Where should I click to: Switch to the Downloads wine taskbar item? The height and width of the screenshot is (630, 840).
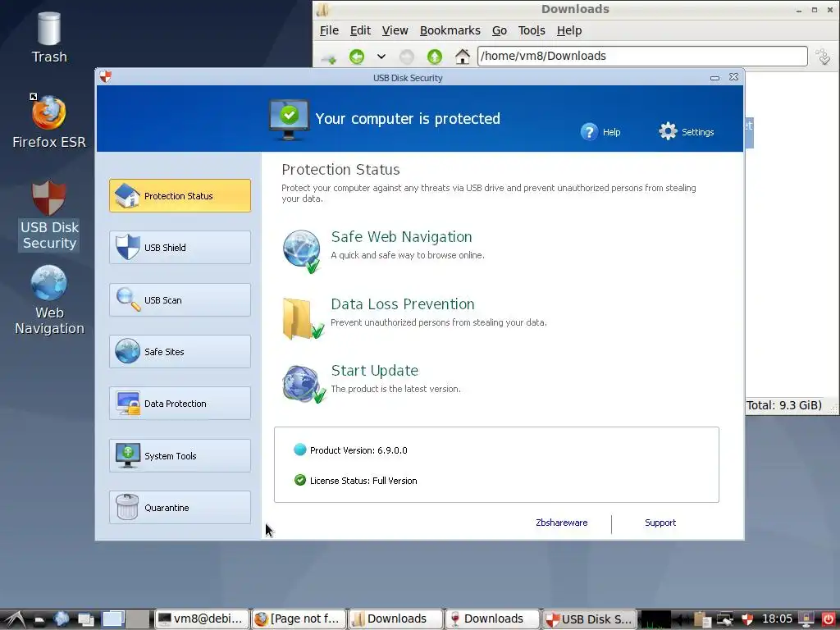pyautogui.click(x=492, y=619)
